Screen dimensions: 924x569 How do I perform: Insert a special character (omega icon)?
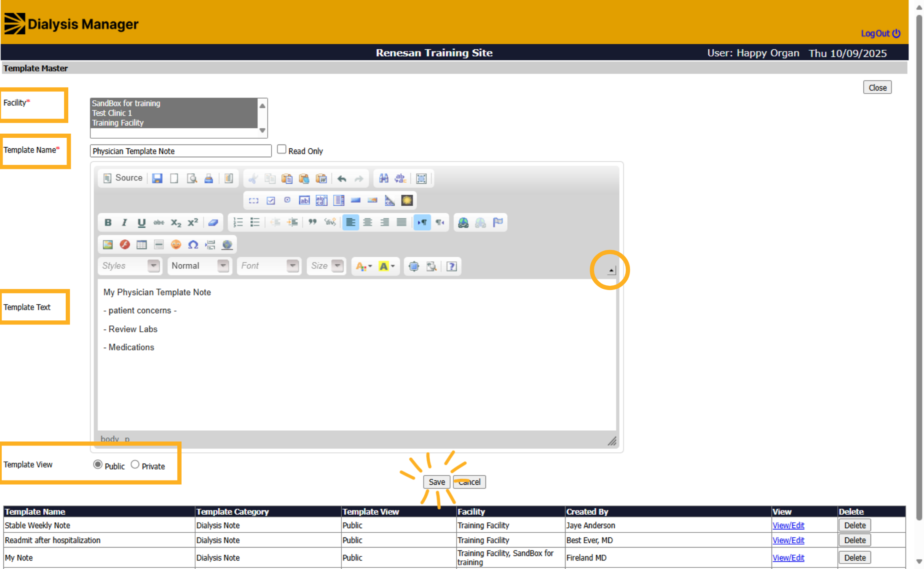193,245
